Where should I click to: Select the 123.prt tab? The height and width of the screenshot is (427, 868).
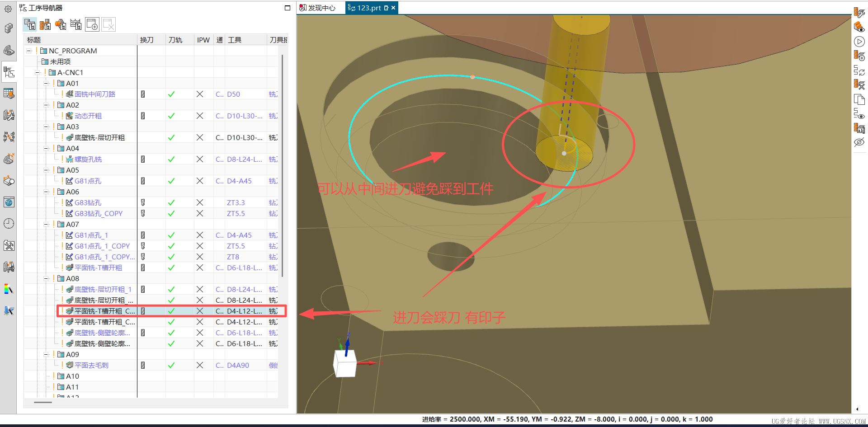point(369,8)
